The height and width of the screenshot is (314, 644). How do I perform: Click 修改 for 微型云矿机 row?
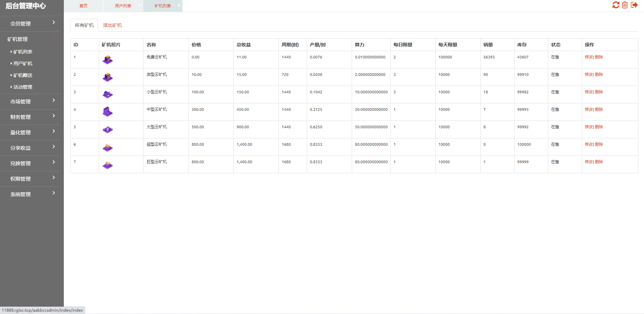pyautogui.click(x=589, y=75)
